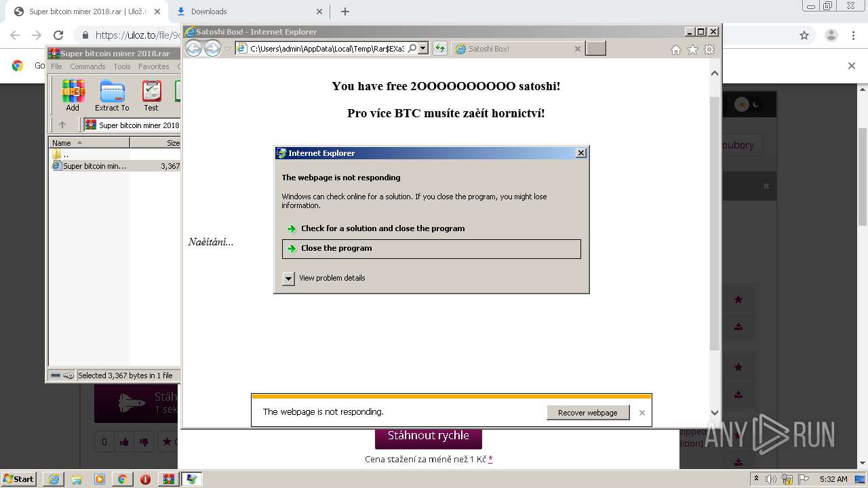This screenshot has height=488, width=868.
Task: Close the 'Satoshi Box!' IE tab
Action: pyautogui.click(x=578, y=49)
